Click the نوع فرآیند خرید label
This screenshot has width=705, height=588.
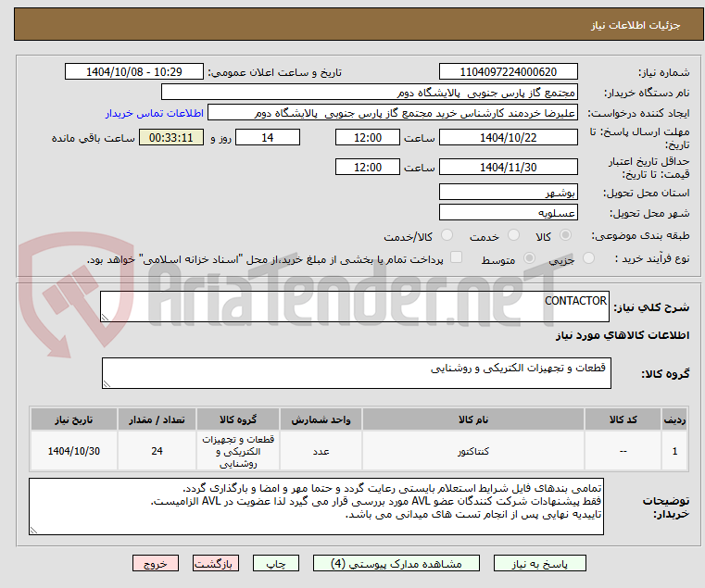652,258
